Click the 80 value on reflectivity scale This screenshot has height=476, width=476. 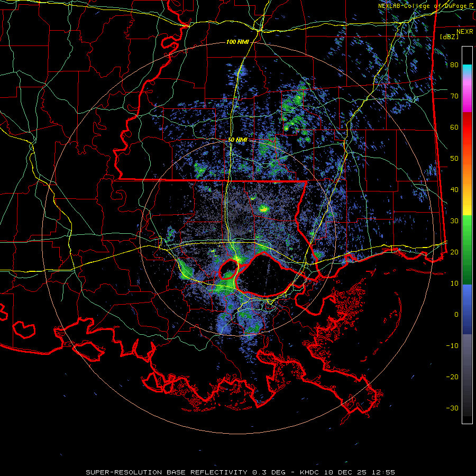454,65
